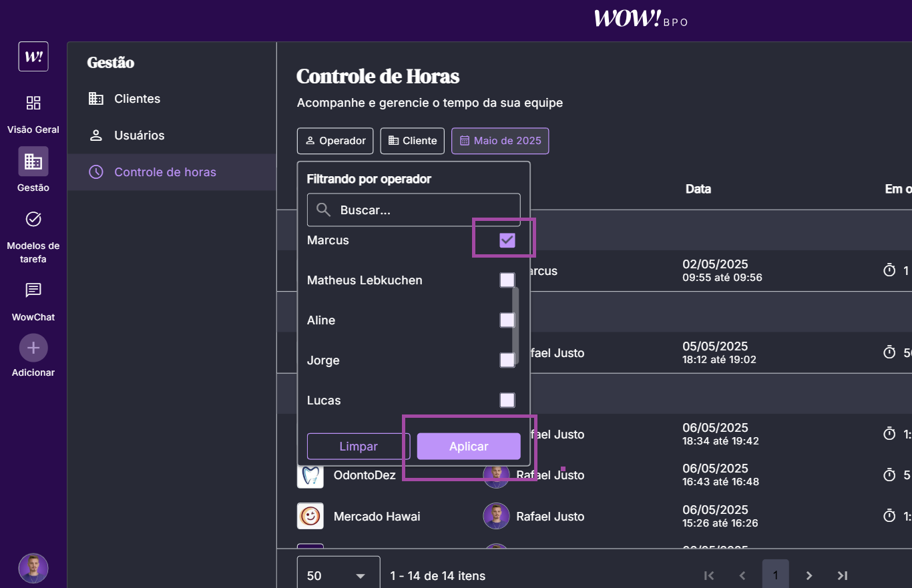Open the Visão Geral dashboard icon
This screenshot has height=588, width=912.
coord(33,103)
